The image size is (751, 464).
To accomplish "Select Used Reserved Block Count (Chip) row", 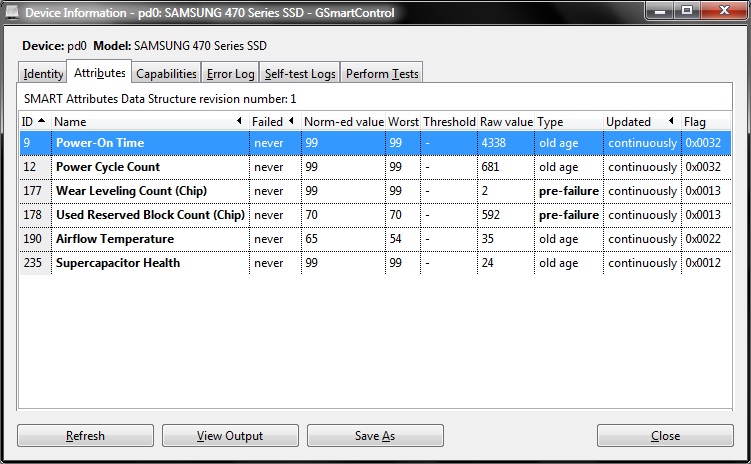I will pos(376,215).
